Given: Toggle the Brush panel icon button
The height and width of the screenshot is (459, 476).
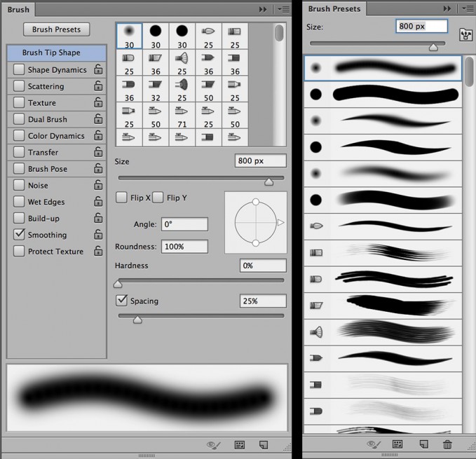Looking at the screenshot, I should [466, 35].
